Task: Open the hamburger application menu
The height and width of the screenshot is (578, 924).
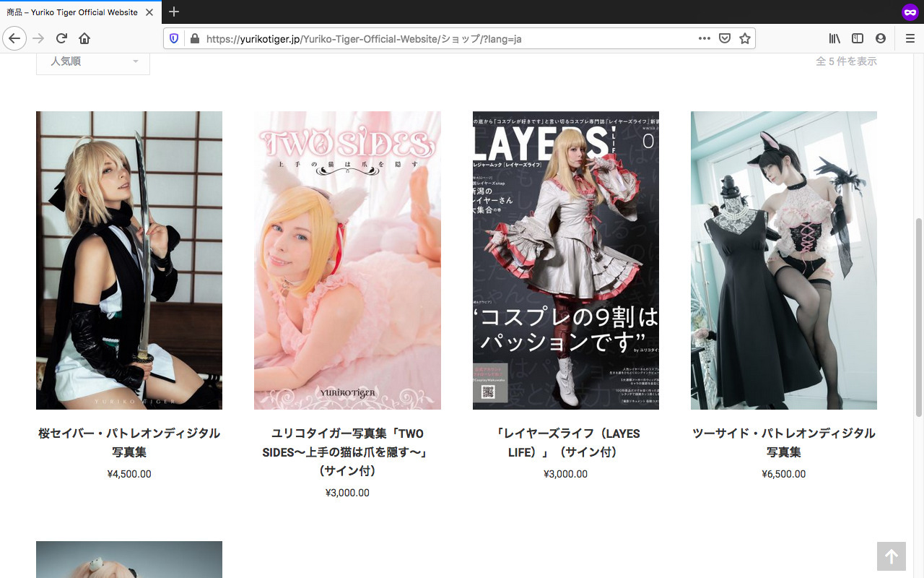Action: 910,38
